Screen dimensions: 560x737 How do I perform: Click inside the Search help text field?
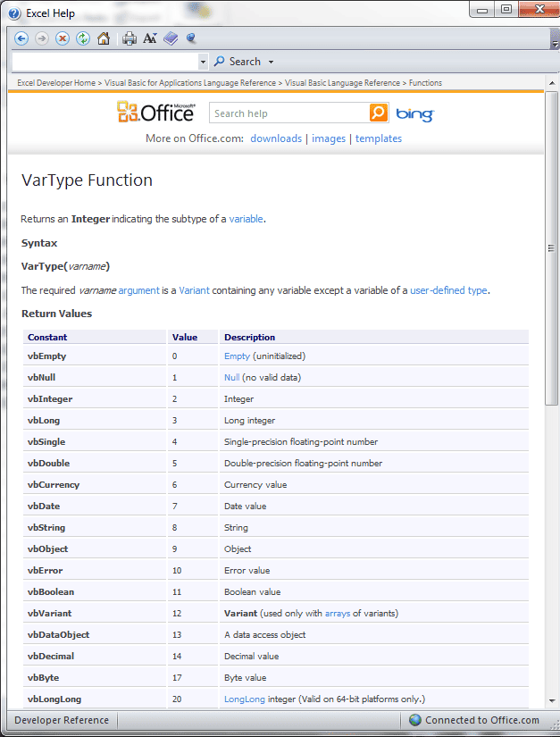(288, 113)
